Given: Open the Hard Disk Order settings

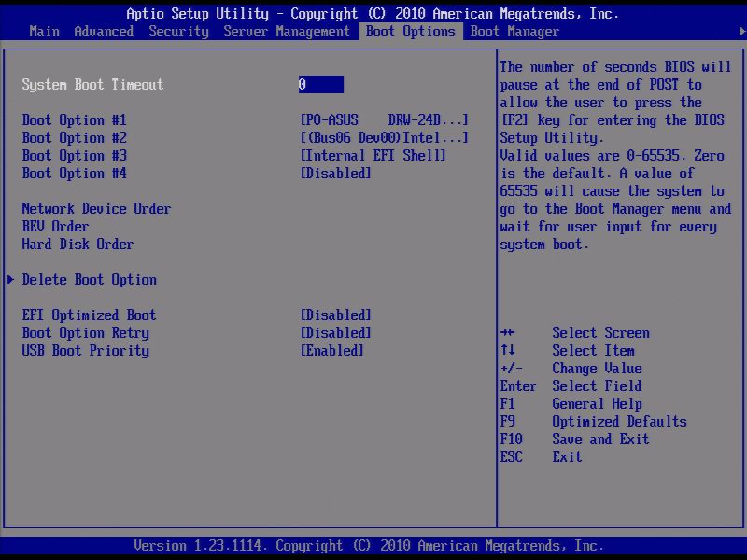Looking at the screenshot, I should (x=78, y=244).
